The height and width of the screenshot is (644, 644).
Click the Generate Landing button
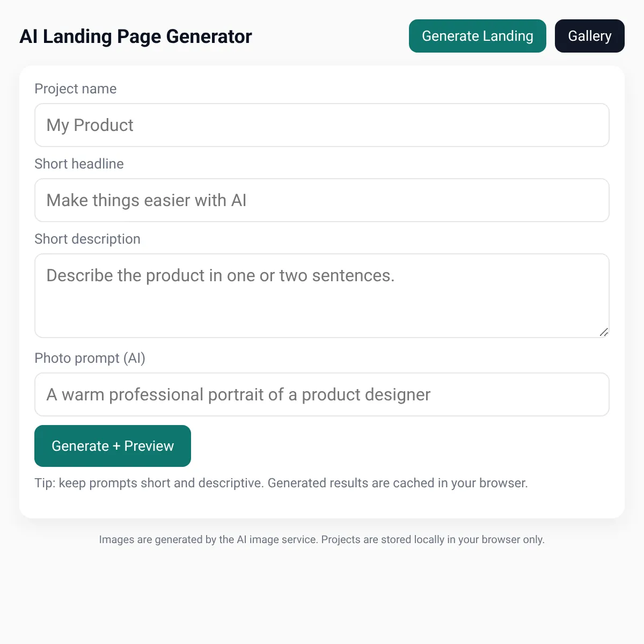(x=477, y=36)
